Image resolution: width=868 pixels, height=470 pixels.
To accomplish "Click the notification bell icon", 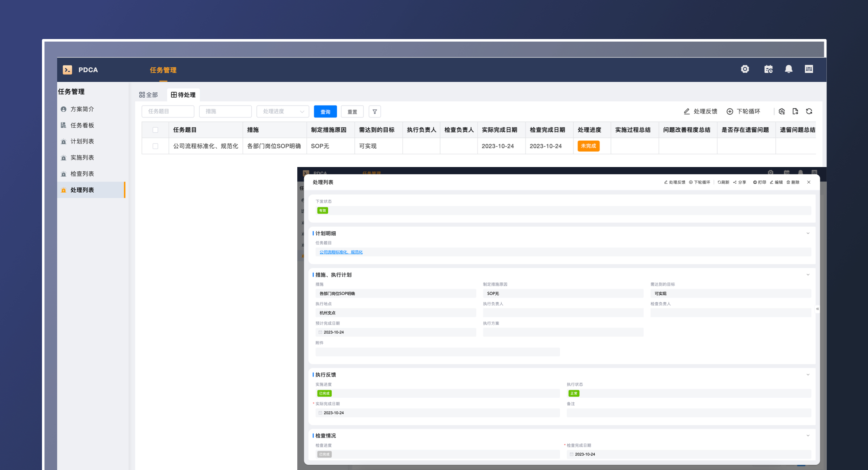I will (x=788, y=69).
